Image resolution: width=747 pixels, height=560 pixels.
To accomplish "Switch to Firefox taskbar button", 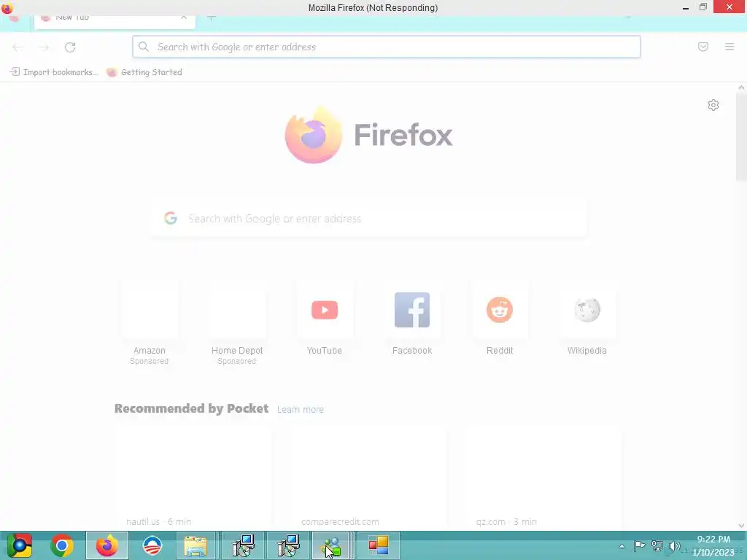I will tap(107, 545).
